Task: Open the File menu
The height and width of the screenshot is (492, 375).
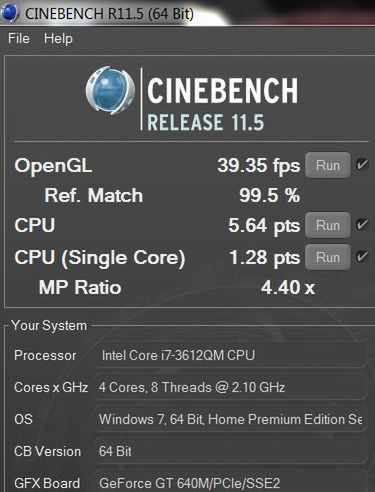Action: (x=19, y=38)
